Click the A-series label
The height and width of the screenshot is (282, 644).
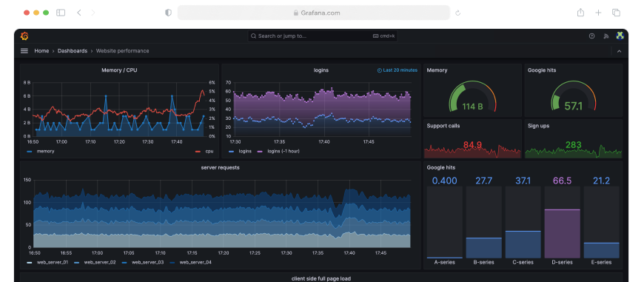pyautogui.click(x=444, y=262)
